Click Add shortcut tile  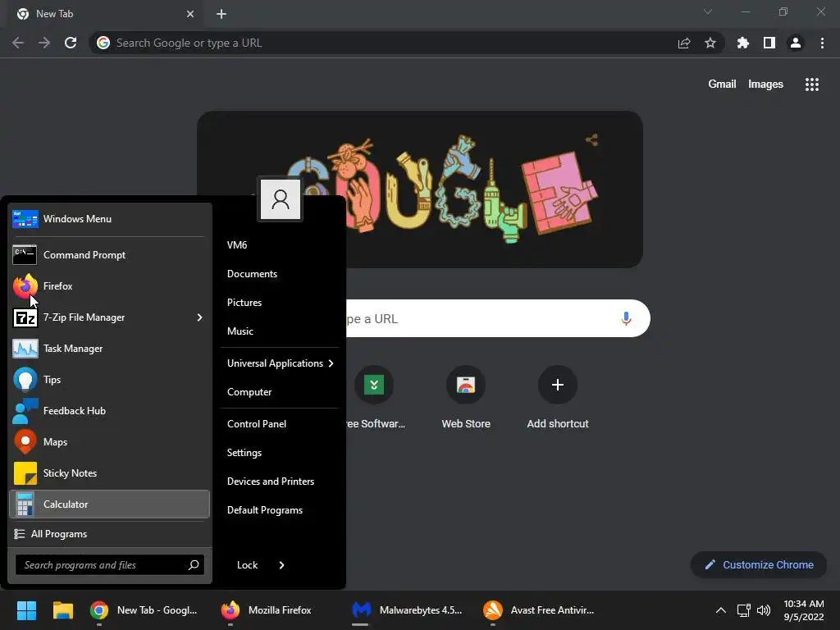[558, 399]
